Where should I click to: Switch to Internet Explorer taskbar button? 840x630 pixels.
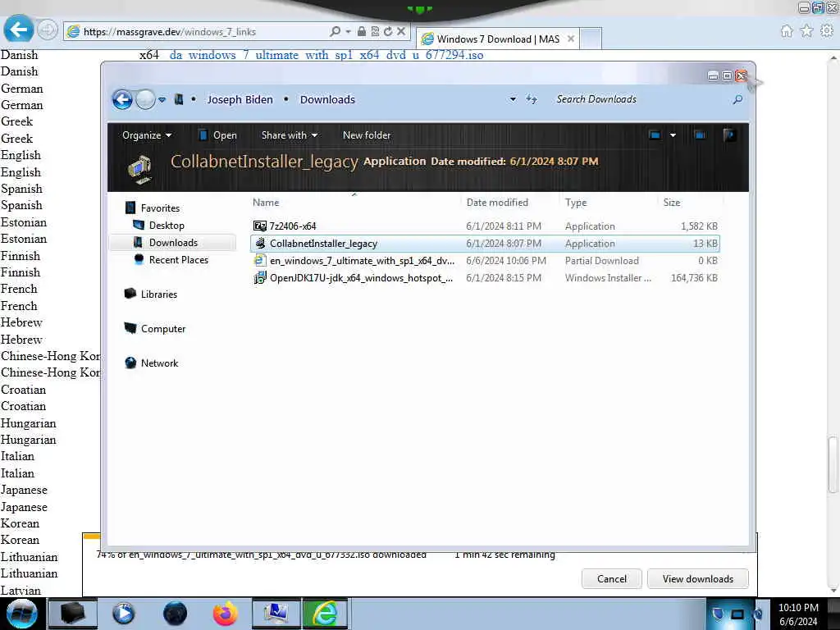[x=325, y=614]
